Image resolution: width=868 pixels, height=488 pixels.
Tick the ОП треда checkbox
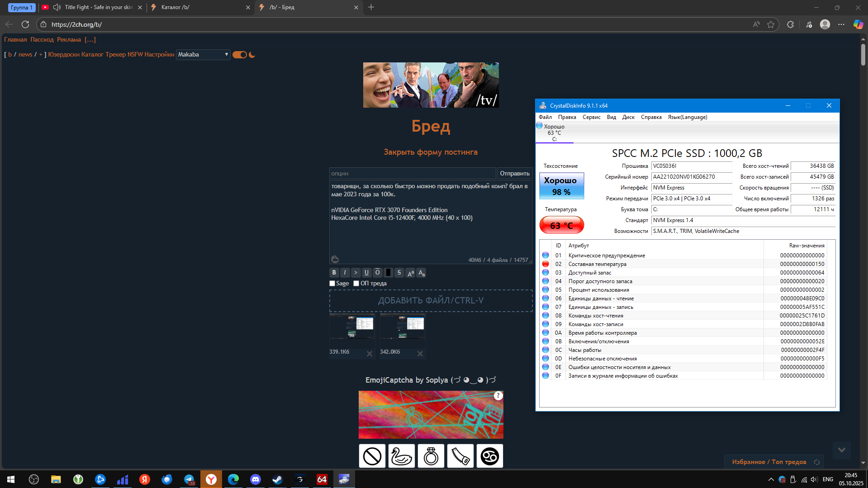click(x=356, y=284)
